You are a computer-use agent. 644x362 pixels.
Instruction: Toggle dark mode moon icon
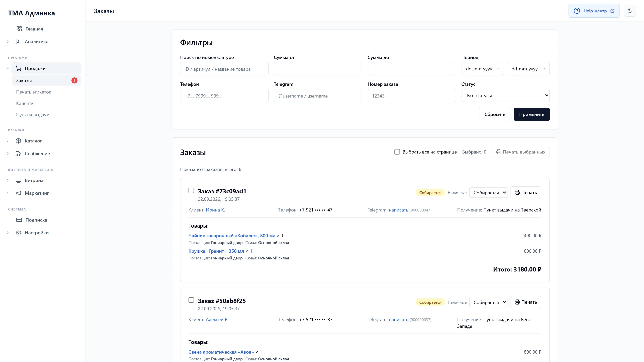[x=630, y=11]
